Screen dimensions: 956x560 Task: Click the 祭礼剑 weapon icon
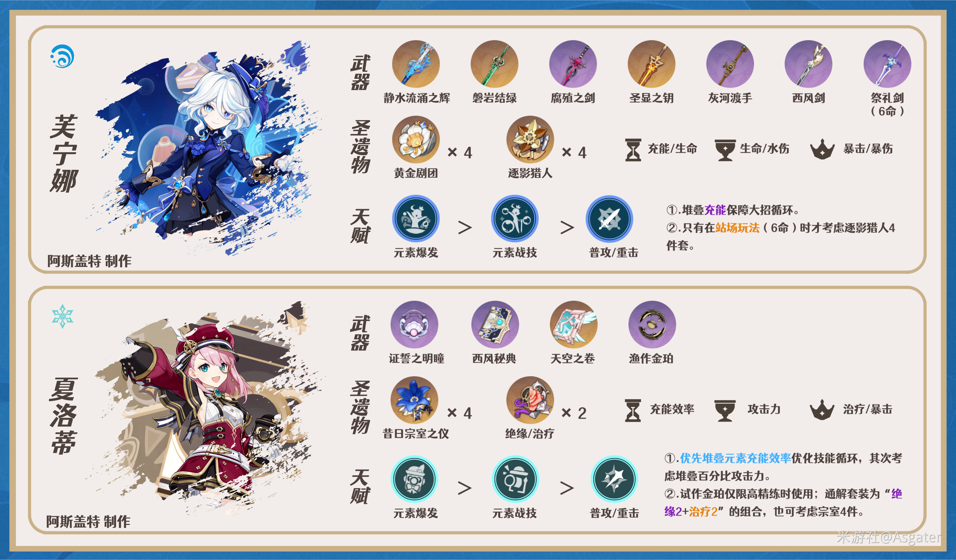click(887, 64)
